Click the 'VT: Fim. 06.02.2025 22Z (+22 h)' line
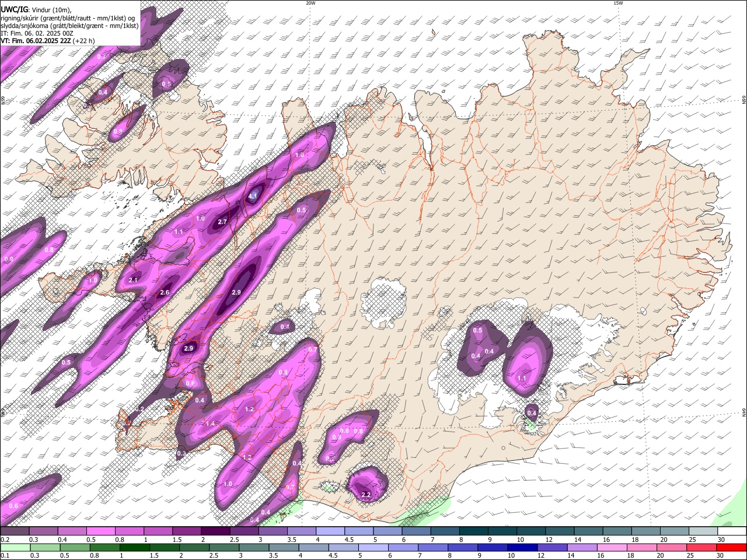This screenshot has height=560, width=747. [48, 41]
